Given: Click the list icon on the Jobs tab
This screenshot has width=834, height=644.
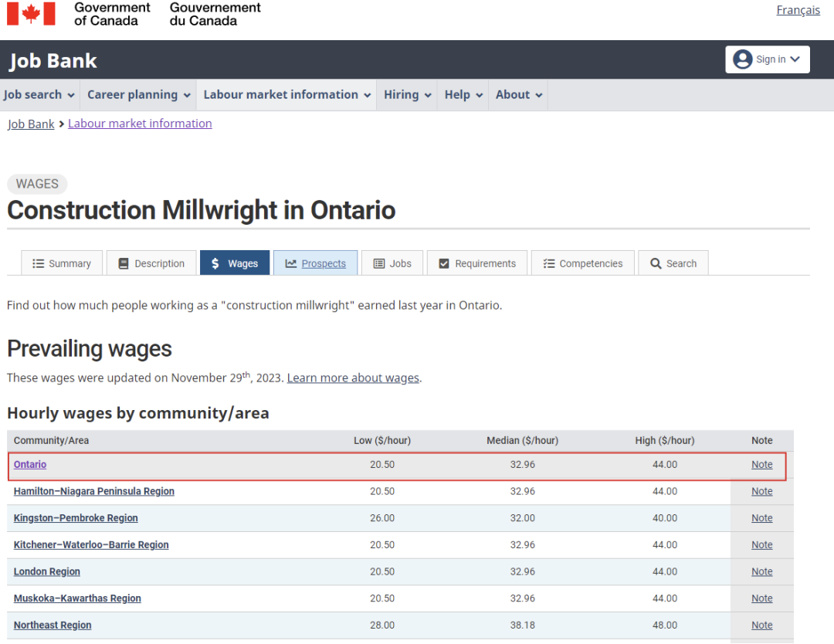Looking at the screenshot, I should (378, 263).
